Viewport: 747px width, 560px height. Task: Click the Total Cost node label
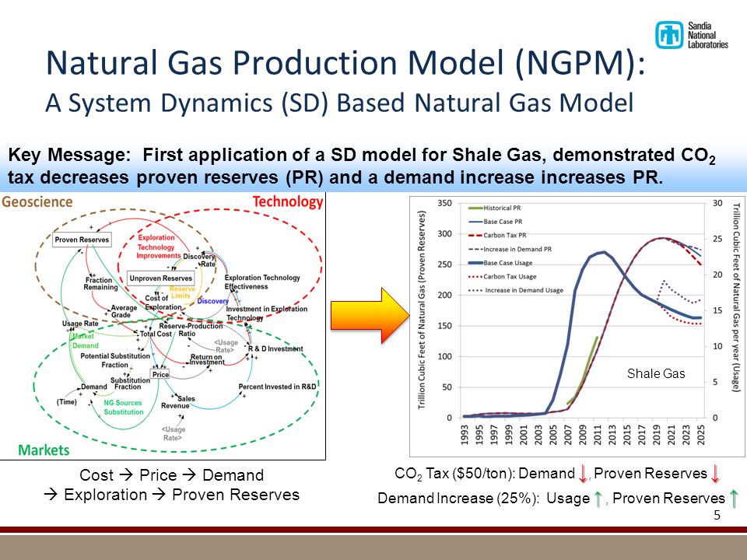point(156,334)
